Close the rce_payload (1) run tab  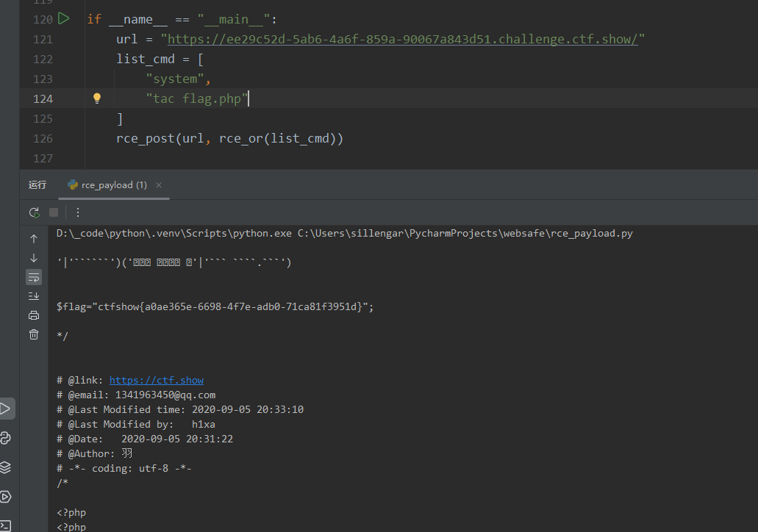coord(159,185)
